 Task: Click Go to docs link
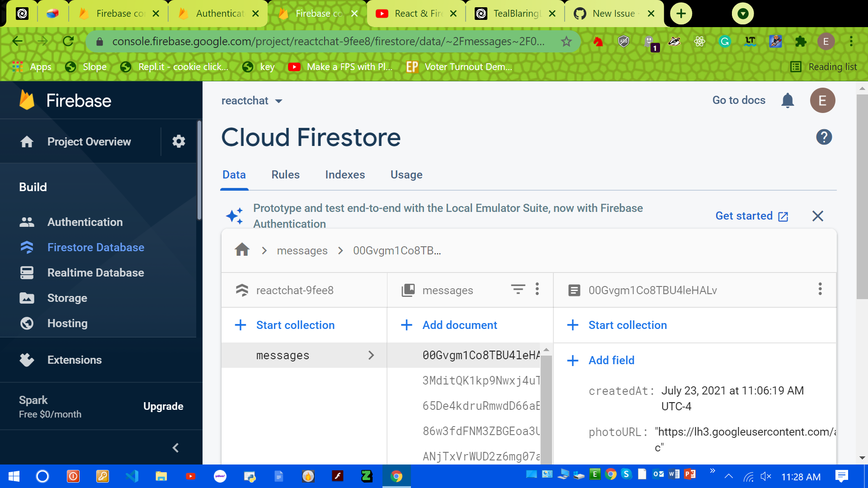click(739, 100)
